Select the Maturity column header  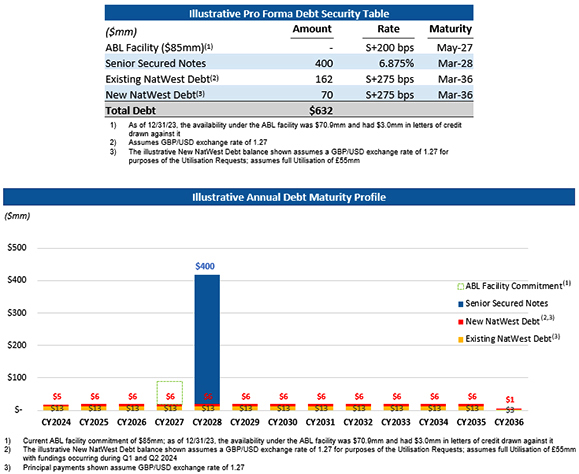(x=450, y=29)
